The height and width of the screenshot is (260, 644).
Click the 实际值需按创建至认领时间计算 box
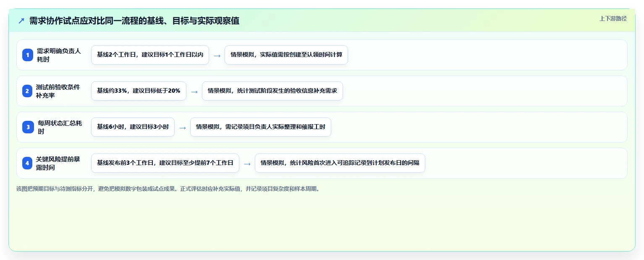286,55
